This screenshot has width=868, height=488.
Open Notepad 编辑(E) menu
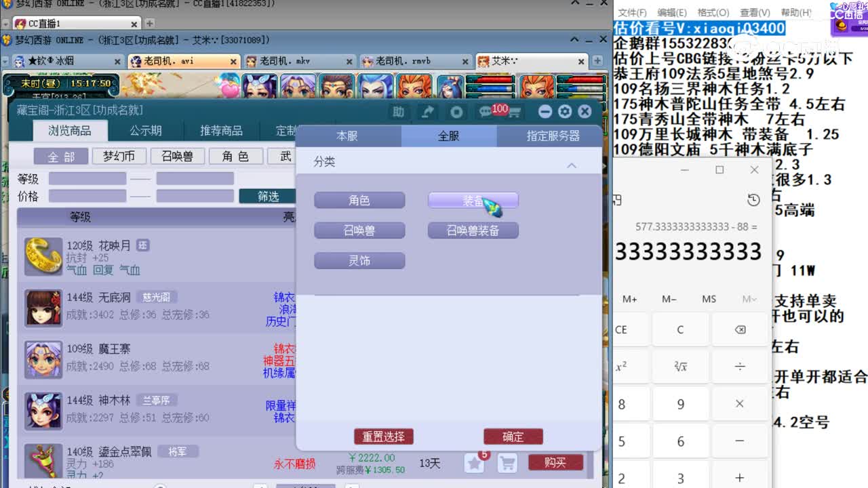click(x=672, y=13)
